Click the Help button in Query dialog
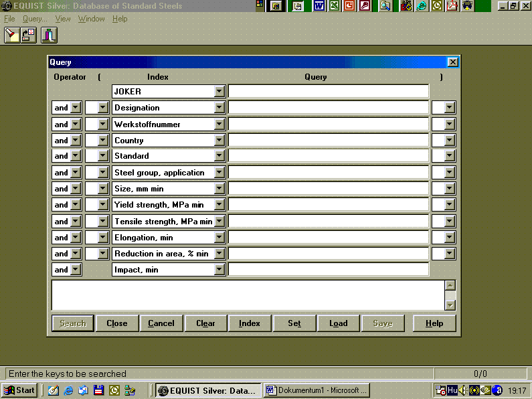Screen dimensions: 532x399 (434, 323)
